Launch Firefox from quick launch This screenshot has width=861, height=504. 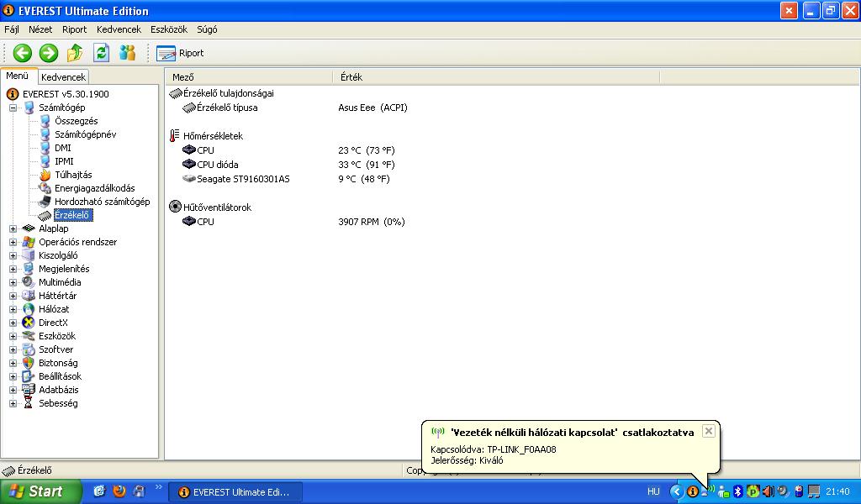coord(119,491)
